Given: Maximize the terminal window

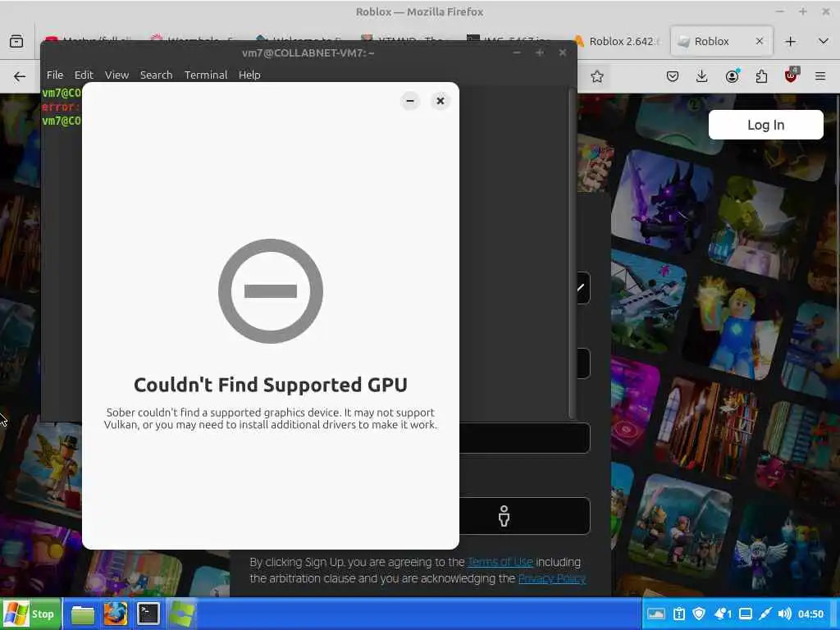Looking at the screenshot, I should [x=540, y=52].
